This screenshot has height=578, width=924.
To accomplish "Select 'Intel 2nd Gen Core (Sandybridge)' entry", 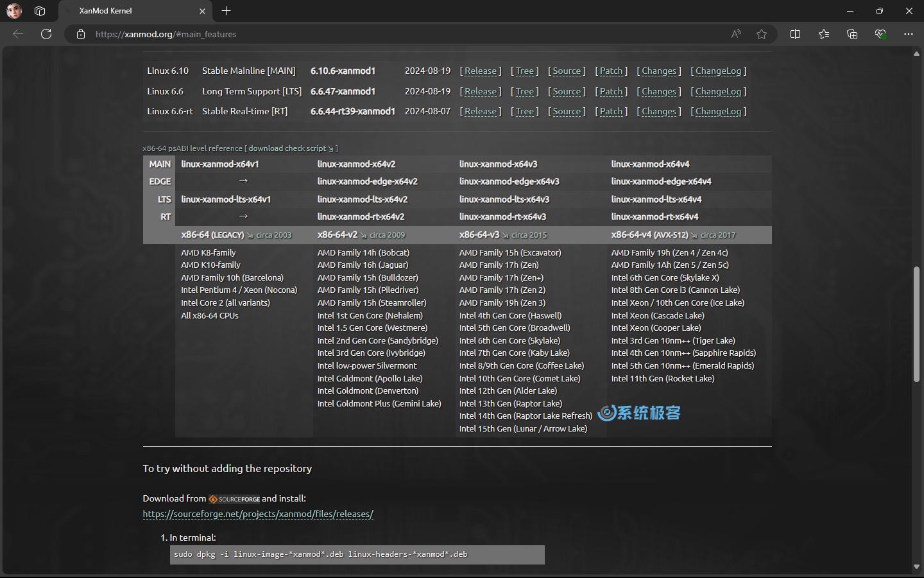I will [x=378, y=341].
